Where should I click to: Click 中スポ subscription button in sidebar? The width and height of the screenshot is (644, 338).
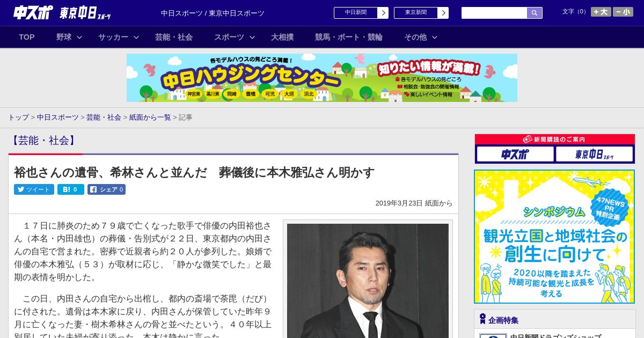click(x=515, y=155)
